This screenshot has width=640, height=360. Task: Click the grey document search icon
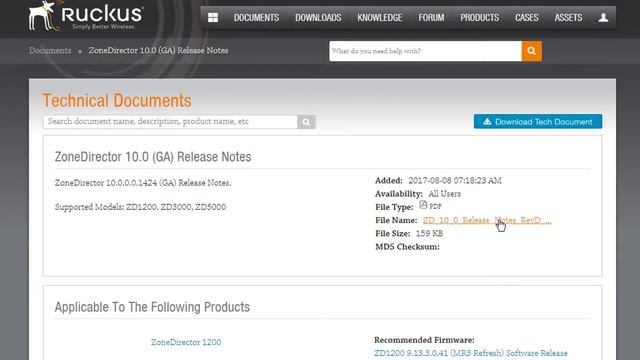(x=306, y=122)
